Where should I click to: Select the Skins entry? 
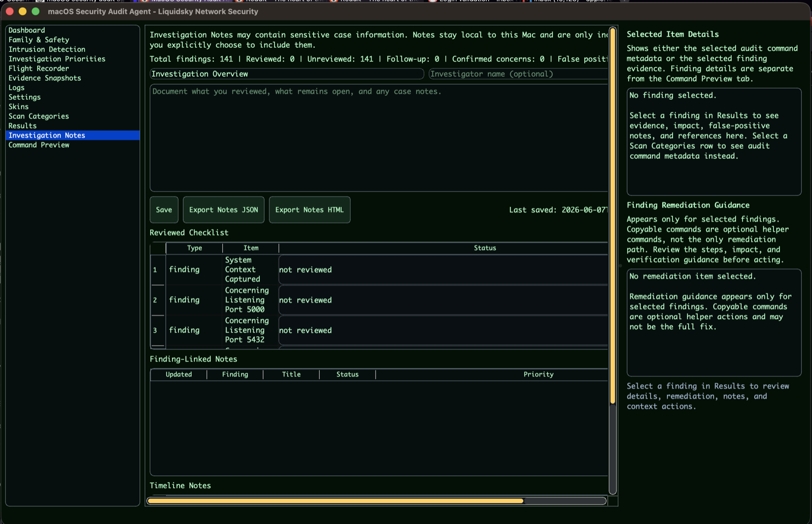pyautogui.click(x=73, y=107)
